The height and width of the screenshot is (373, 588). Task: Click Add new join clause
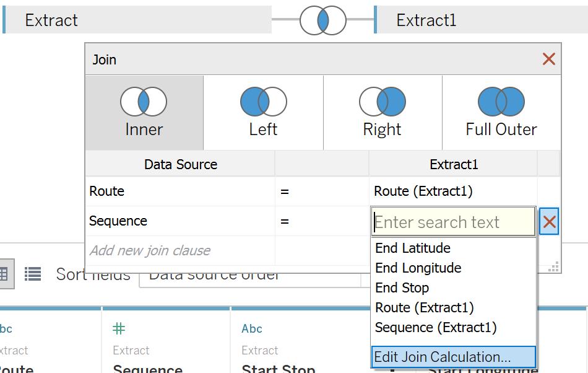[x=150, y=250]
